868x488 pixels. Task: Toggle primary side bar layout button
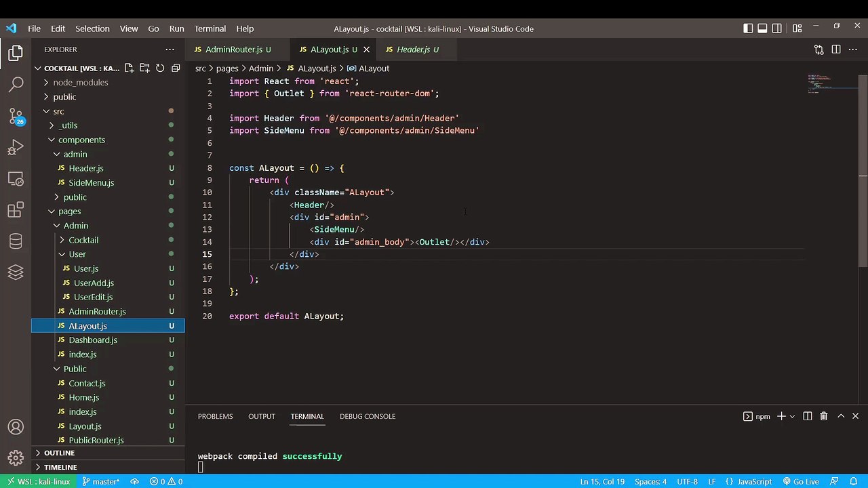747,28
